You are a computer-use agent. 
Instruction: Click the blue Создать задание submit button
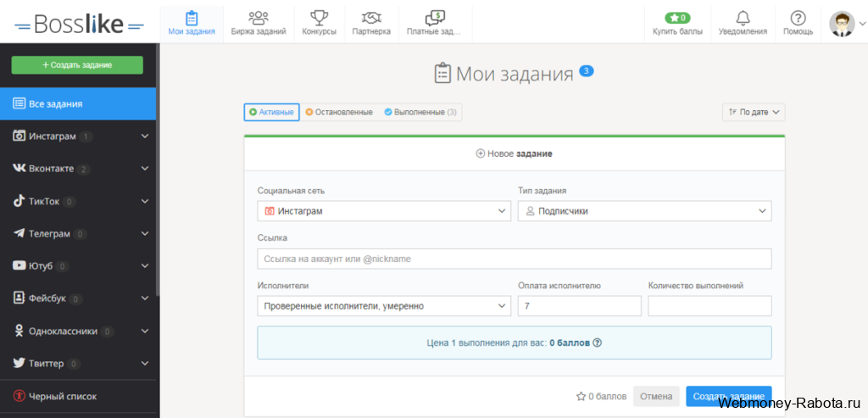pyautogui.click(x=728, y=397)
